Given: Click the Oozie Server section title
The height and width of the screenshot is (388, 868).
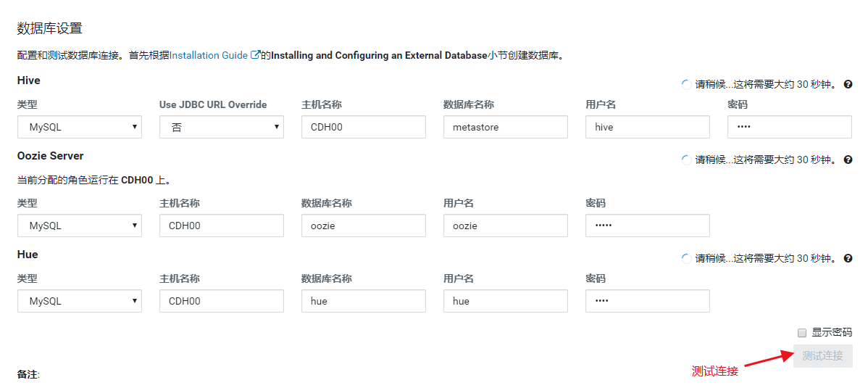Looking at the screenshot, I should pyautogui.click(x=51, y=156).
